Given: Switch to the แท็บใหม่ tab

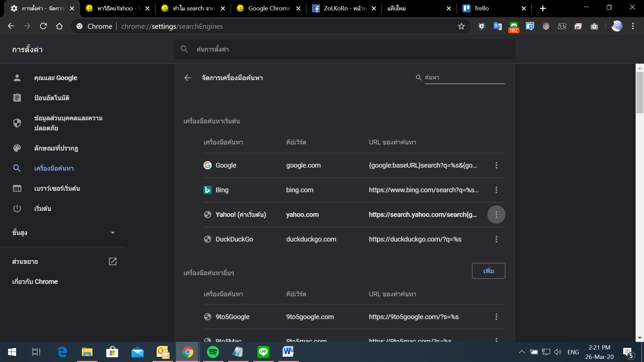Looking at the screenshot, I should (x=419, y=8).
